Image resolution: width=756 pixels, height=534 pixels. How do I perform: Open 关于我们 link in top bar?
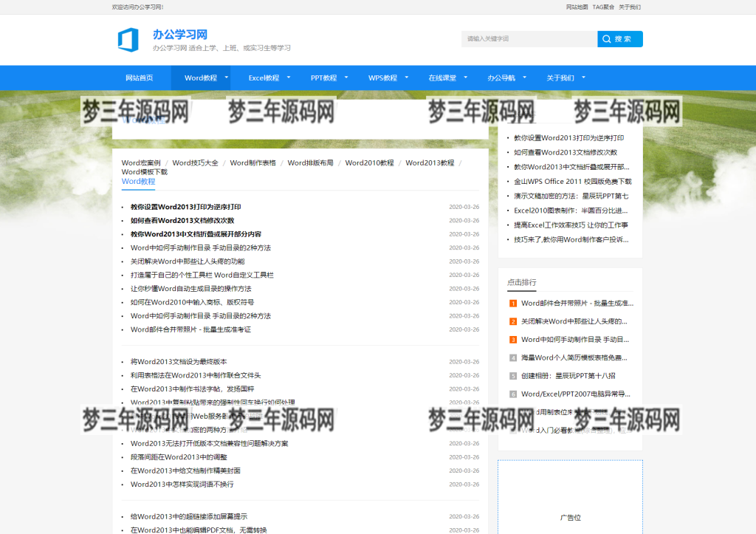coord(630,7)
